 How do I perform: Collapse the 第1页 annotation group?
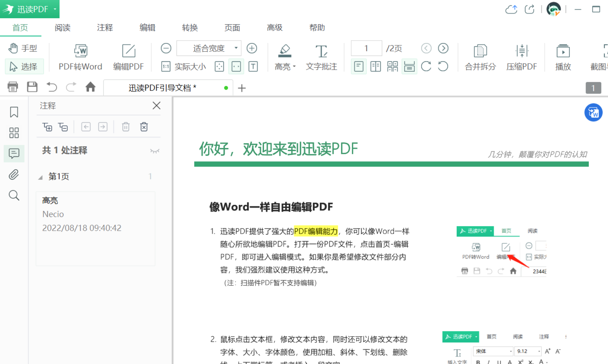[x=40, y=177]
